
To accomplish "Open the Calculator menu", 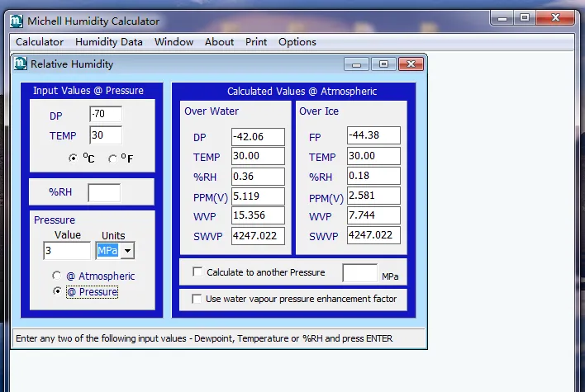I will pyautogui.click(x=40, y=42).
